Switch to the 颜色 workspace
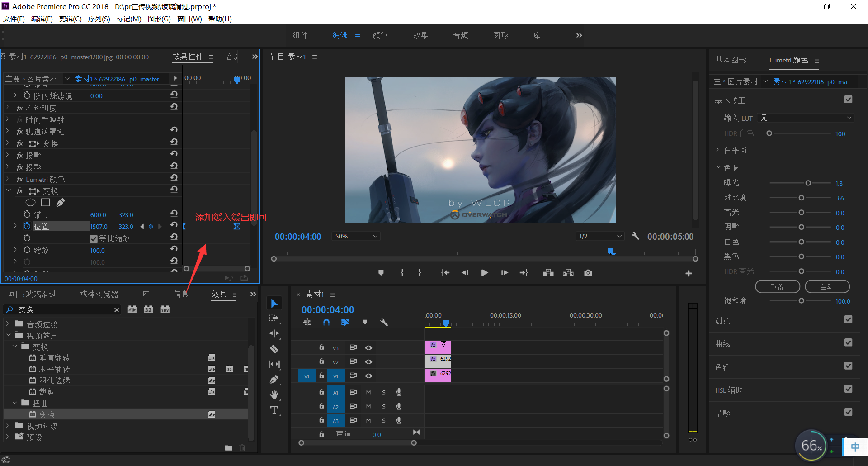The image size is (868, 466). click(x=380, y=35)
